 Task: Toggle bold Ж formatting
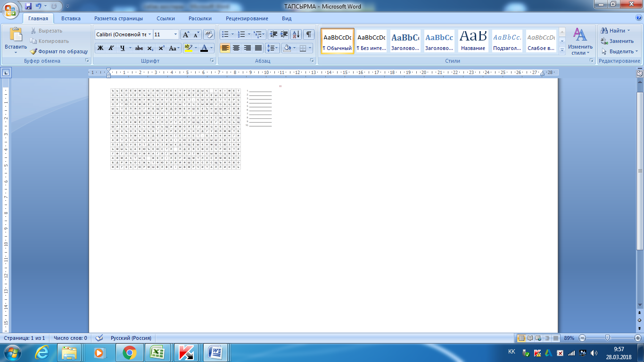click(x=100, y=48)
